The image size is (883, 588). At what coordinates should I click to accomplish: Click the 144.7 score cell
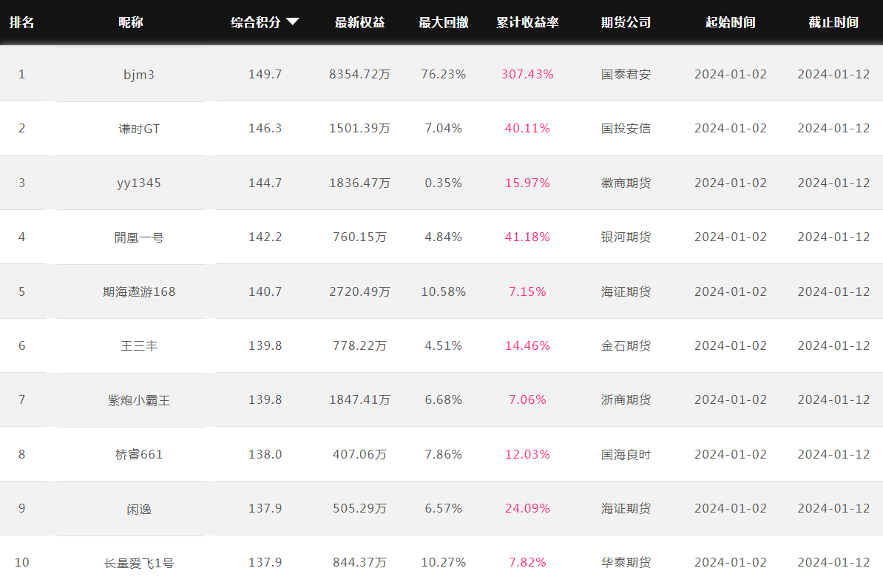tap(265, 183)
